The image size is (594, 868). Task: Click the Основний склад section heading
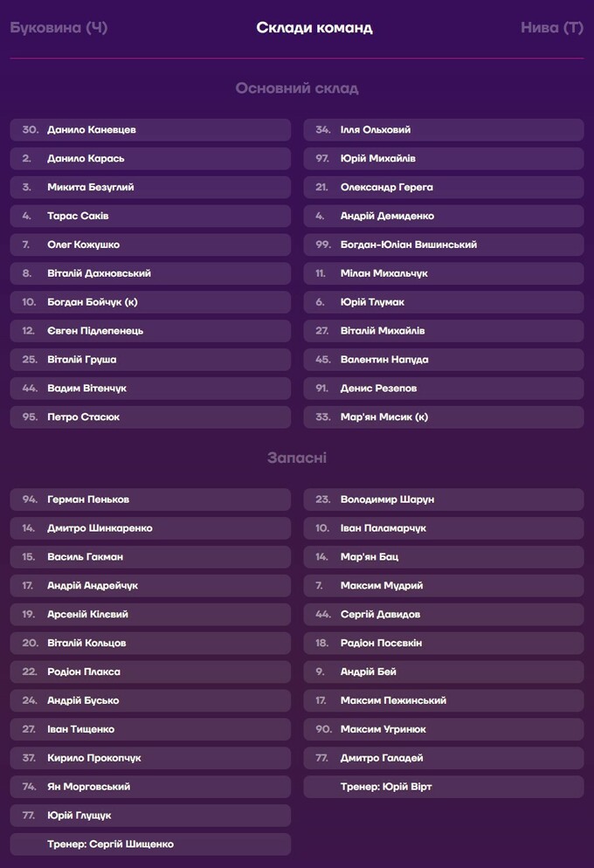[297, 88]
